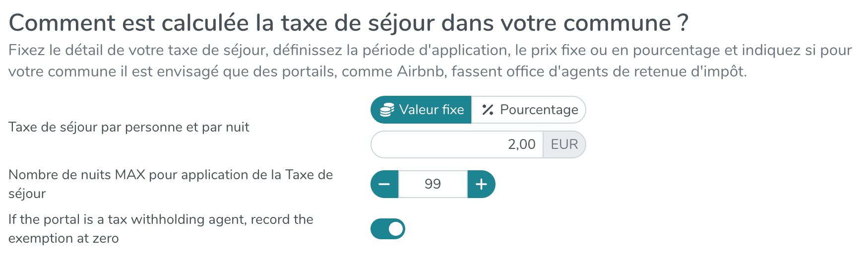This screenshot has height=273, width=868.
Task: Click the white knob of the exemption switch
Action: [395, 229]
